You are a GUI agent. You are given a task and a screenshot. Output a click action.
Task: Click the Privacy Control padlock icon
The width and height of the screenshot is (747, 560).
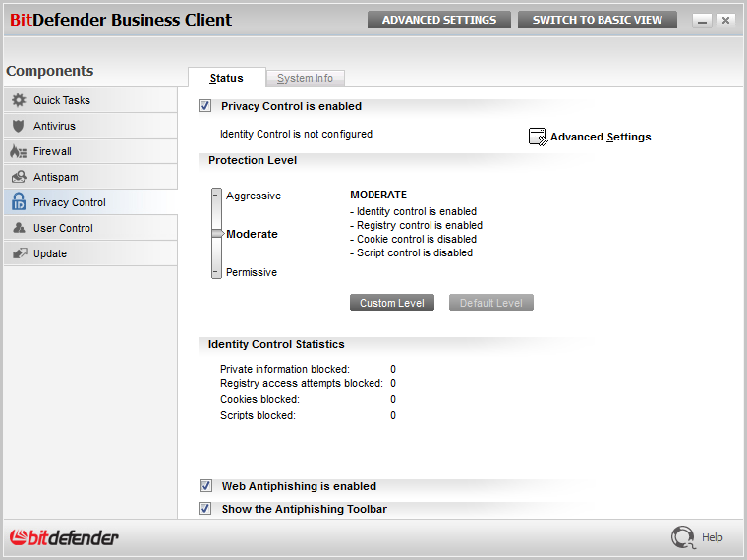point(19,202)
